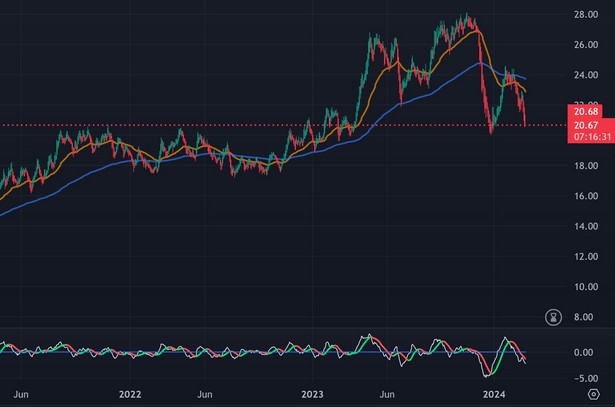This screenshot has width=615, height=407.
Task: Click the 24.00 price axis label
Action: (x=586, y=75)
